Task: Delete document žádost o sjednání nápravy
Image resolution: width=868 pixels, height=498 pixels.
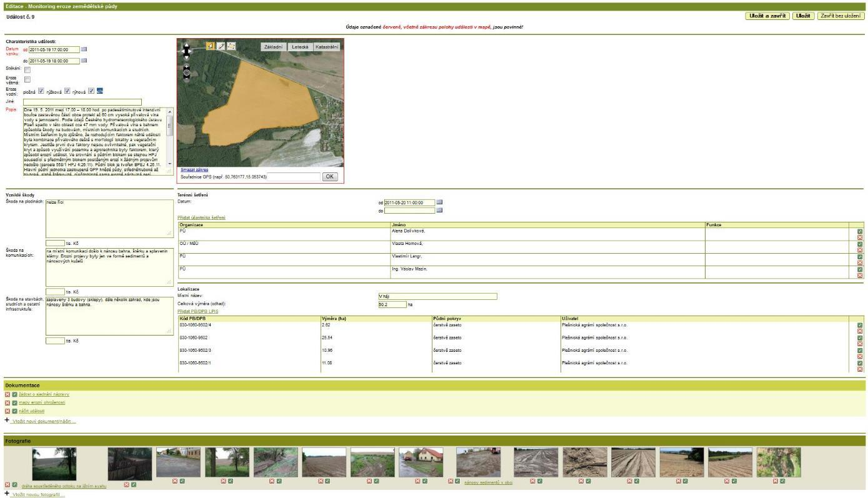Action: (x=7, y=395)
